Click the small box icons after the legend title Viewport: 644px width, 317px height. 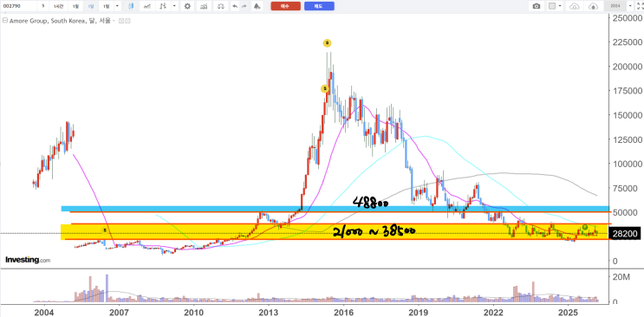coord(125,21)
